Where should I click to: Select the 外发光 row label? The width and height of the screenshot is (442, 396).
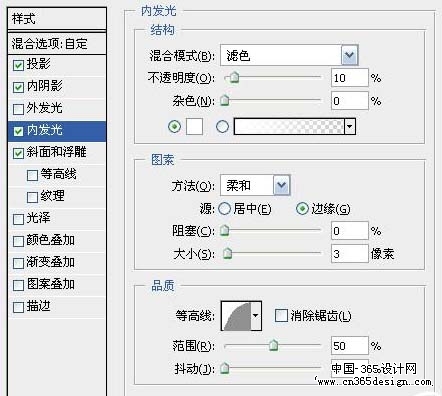45,108
